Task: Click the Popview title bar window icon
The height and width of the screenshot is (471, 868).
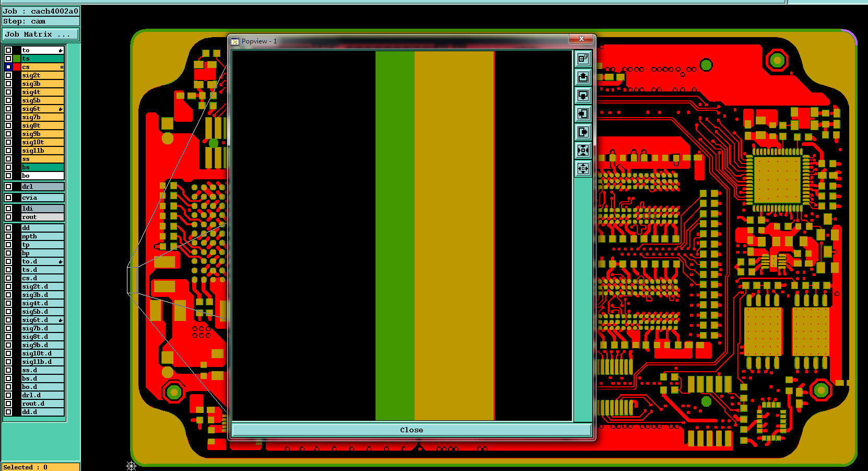Action: click(x=235, y=41)
